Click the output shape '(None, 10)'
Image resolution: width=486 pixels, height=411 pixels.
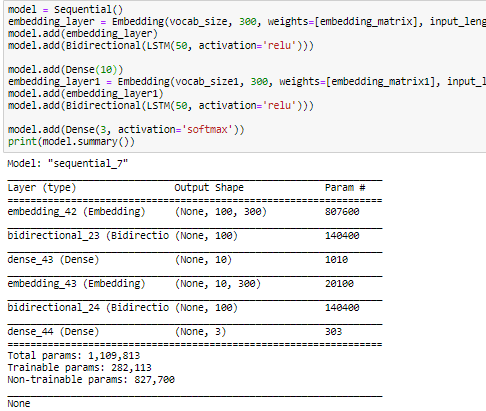pos(203,260)
